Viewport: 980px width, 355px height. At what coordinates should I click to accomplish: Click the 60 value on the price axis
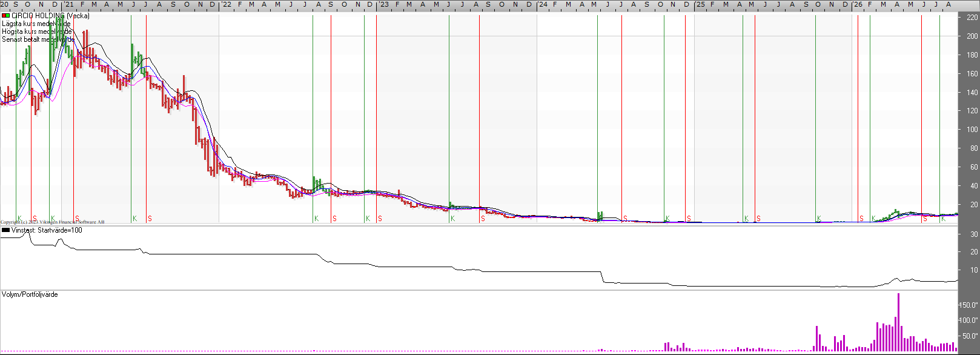pos(974,167)
